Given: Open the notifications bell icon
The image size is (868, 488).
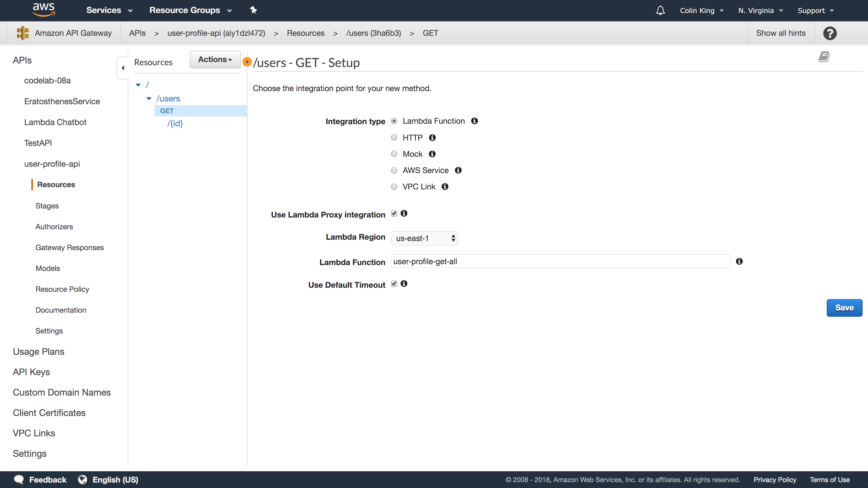Looking at the screenshot, I should pyautogui.click(x=660, y=10).
